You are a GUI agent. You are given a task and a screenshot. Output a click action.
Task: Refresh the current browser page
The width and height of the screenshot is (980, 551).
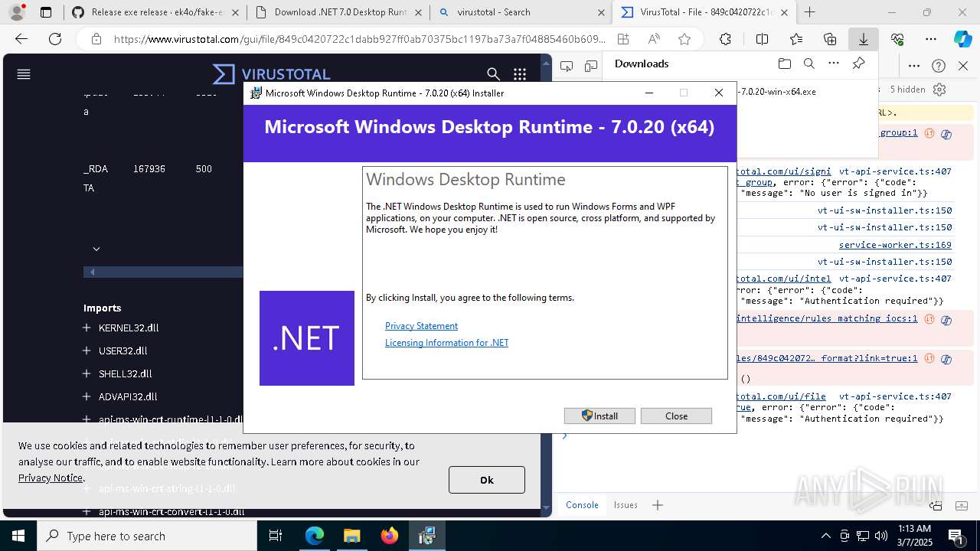click(x=55, y=40)
